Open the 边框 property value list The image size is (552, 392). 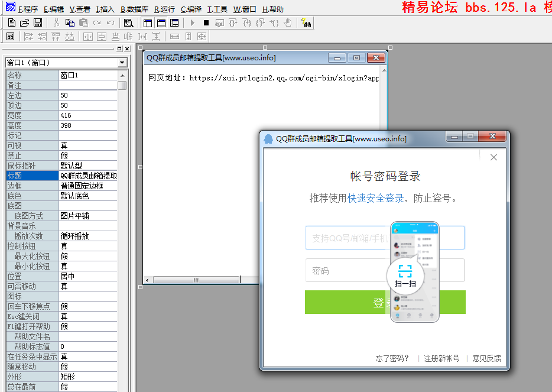pos(88,186)
